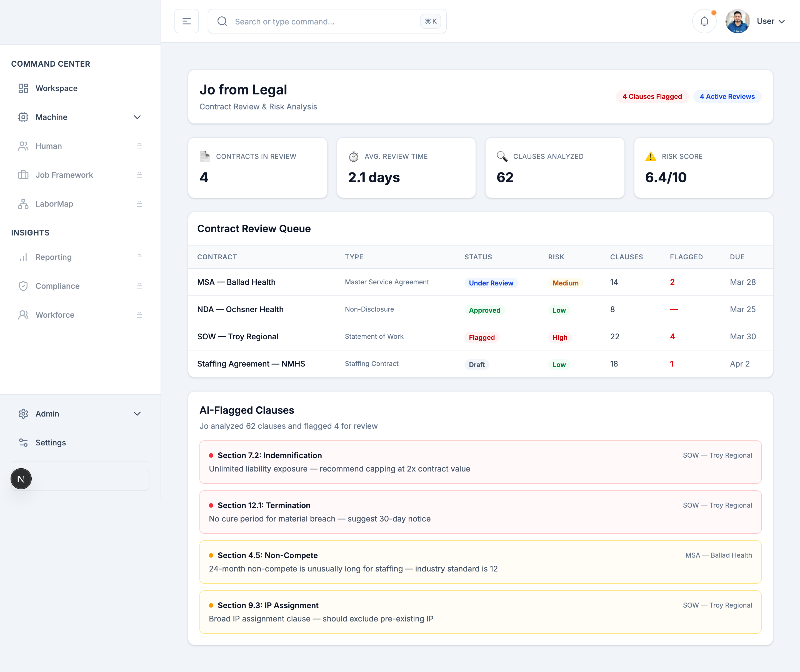This screenshot has height=672, width=800.
Task: Select Workforce in Insights menu
Action: (x=55, y=315)
